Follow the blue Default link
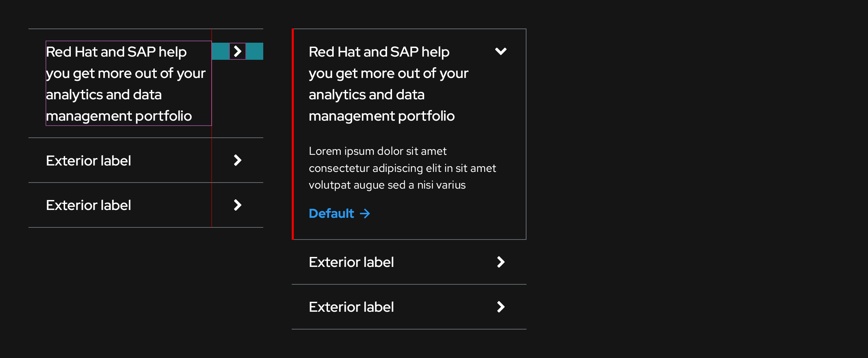 [x=332, y=214]
